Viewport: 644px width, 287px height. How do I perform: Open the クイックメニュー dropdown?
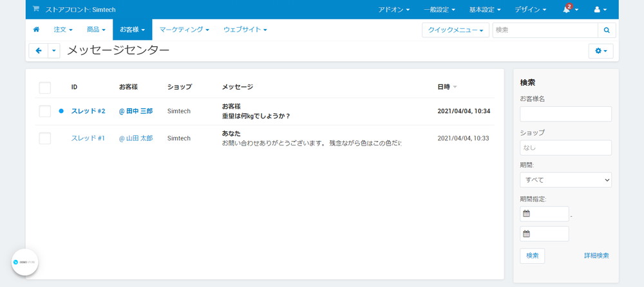point(455,30)
